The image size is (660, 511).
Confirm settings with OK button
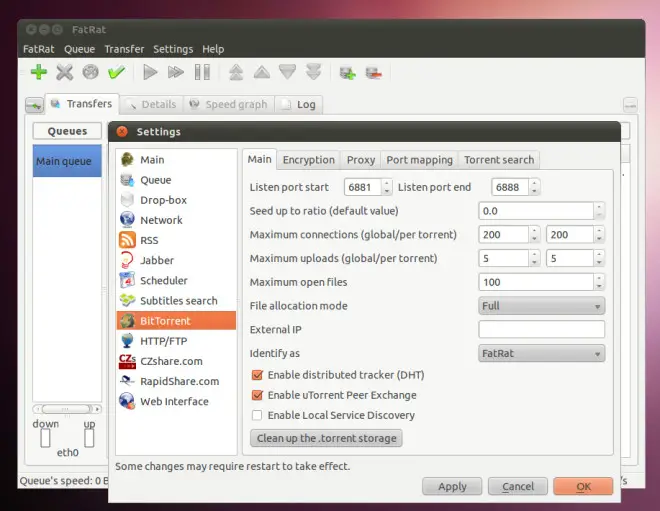point(583,487)
